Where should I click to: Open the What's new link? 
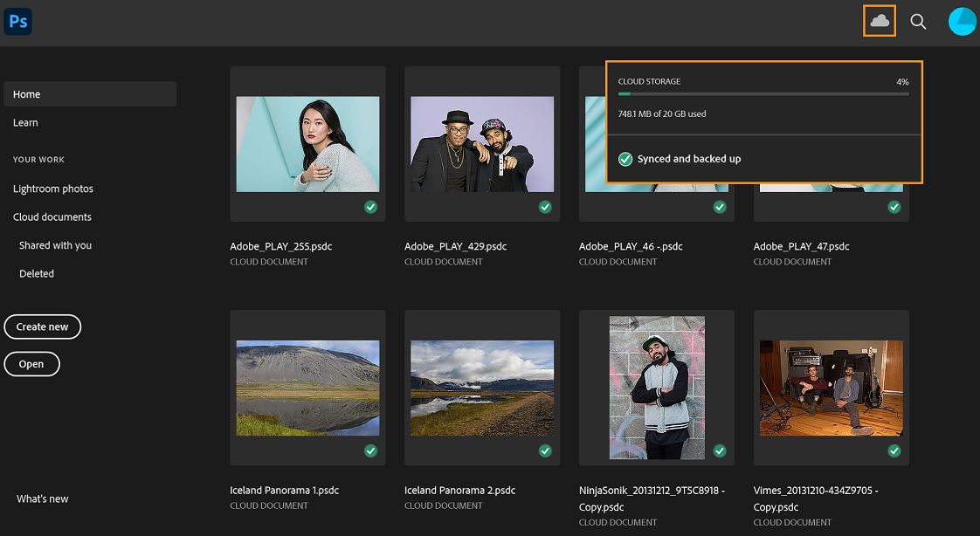coord(42,498)
